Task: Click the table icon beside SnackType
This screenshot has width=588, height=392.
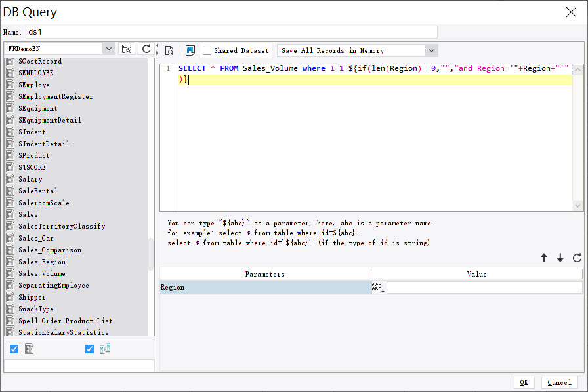Action: (10, 309)
